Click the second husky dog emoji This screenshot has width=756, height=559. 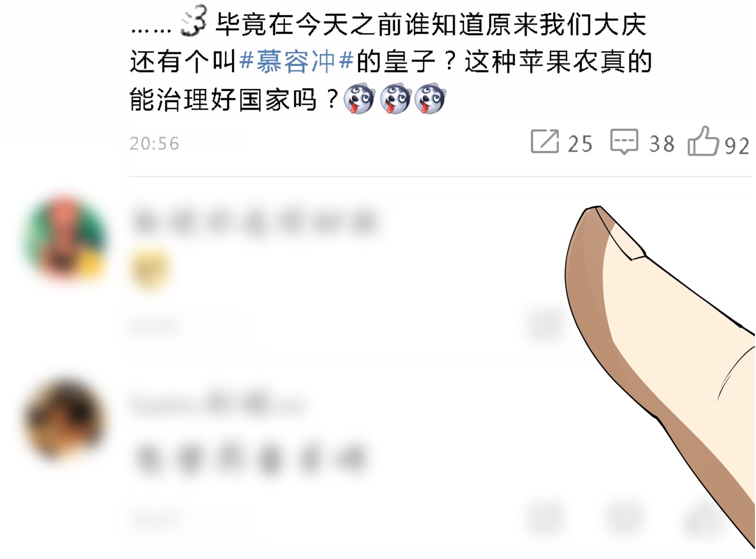coord(396,98)
